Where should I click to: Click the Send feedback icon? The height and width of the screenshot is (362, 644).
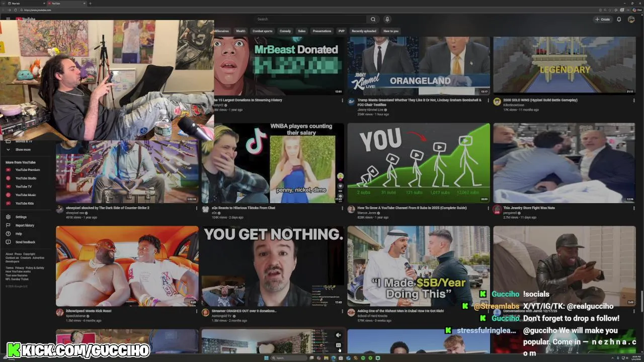pyautogui.click(x=8, y=242)
